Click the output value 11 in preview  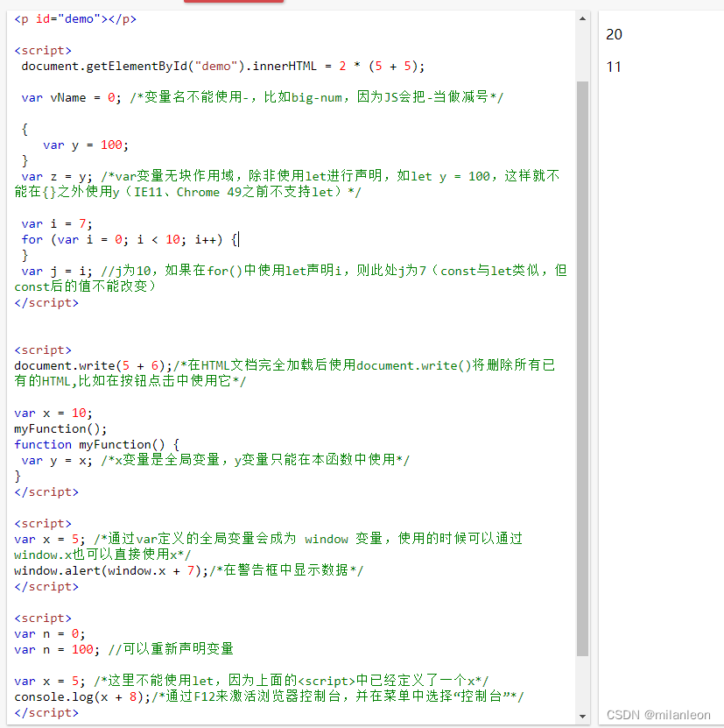click(614, 67)
